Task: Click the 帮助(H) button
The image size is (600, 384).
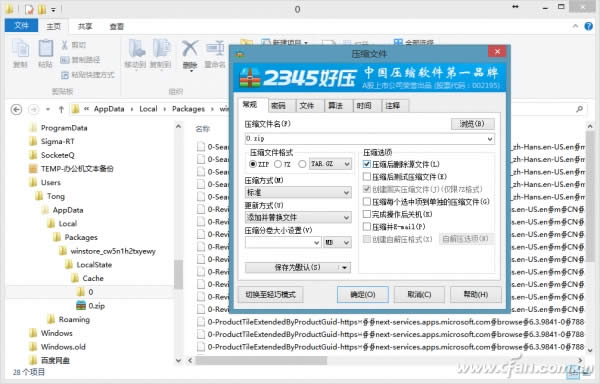Action: pos(476,295)
